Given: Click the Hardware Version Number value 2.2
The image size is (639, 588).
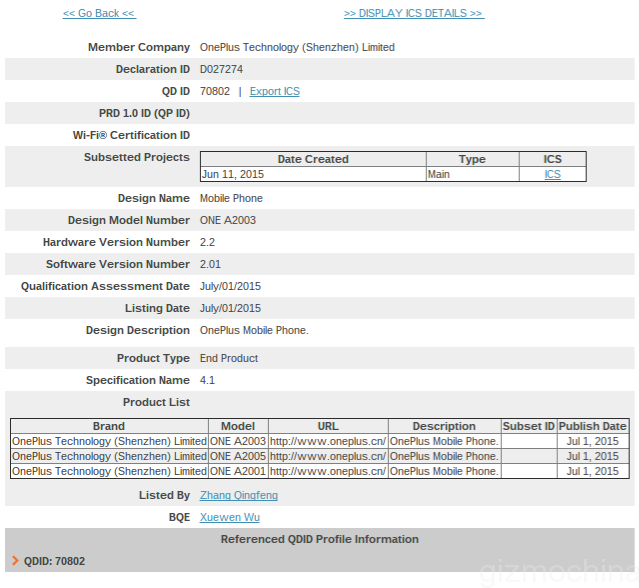Looking at the screenshot, I should (207, 242).
